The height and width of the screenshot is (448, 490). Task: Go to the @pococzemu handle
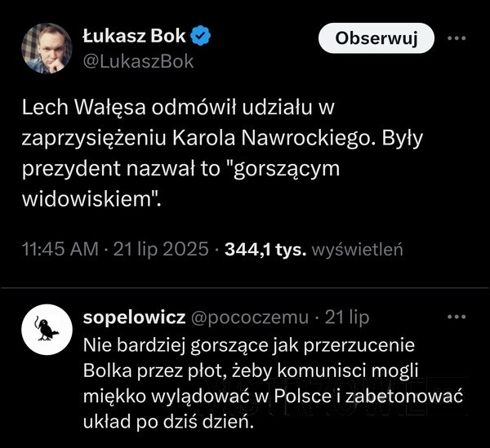click(250, 317)
